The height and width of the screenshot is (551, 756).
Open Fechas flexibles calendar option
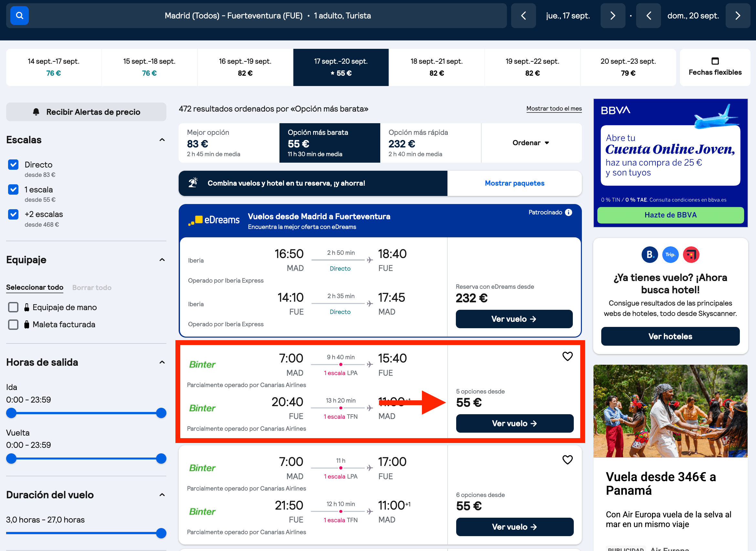point(715,67)
